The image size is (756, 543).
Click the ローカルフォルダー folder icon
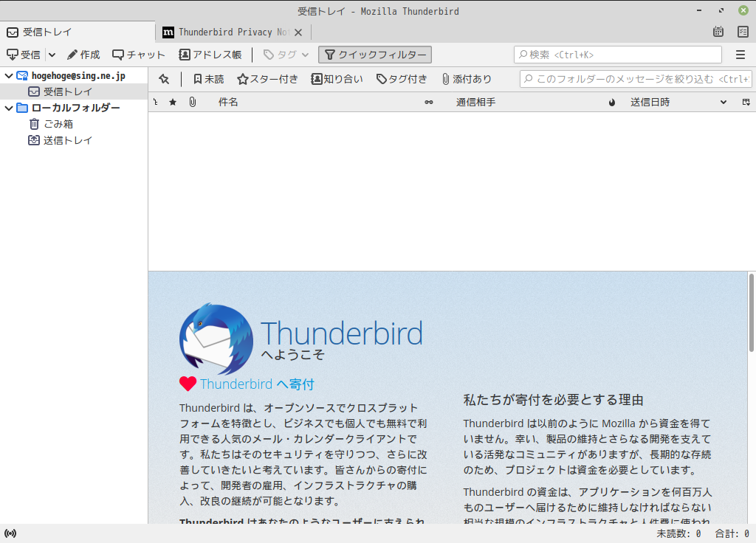[22, 108]
